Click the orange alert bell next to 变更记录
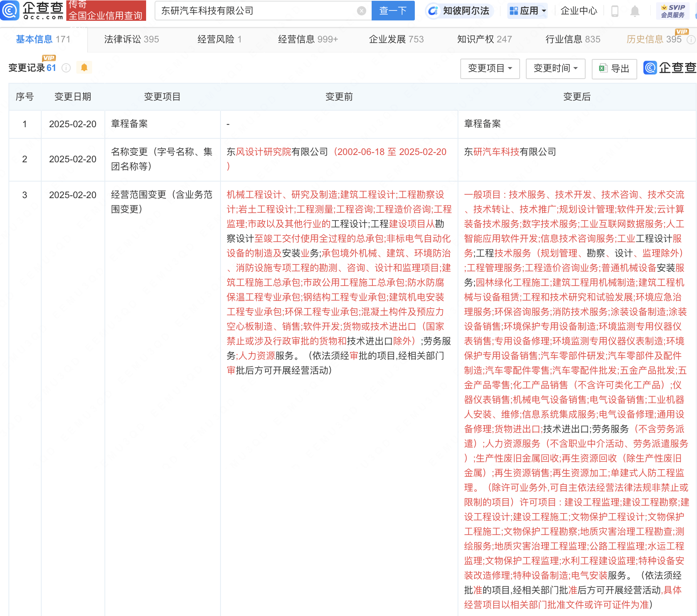The height and width of the screenshot is (616, 697). coord(84,67)
